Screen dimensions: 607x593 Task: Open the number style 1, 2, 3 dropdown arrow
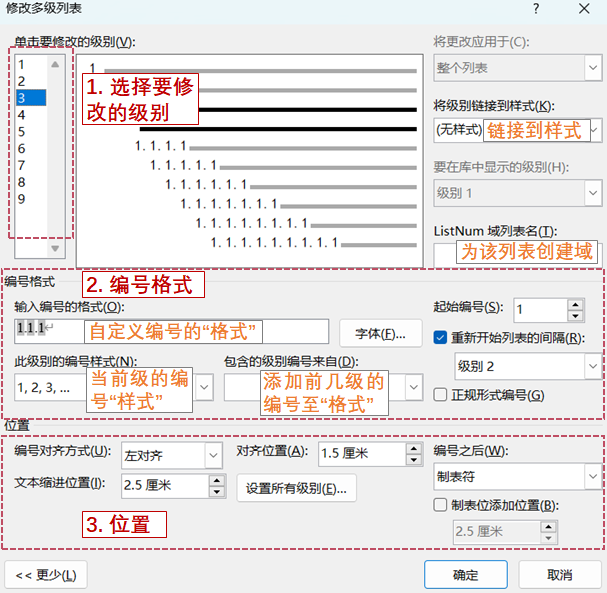click(204, 387)
